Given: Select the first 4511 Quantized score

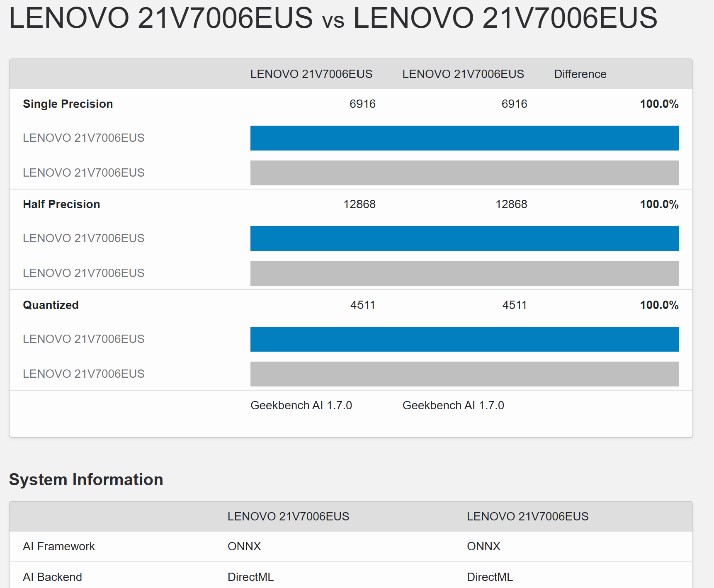Looking at the screenshot, I should tap(363, 305).
